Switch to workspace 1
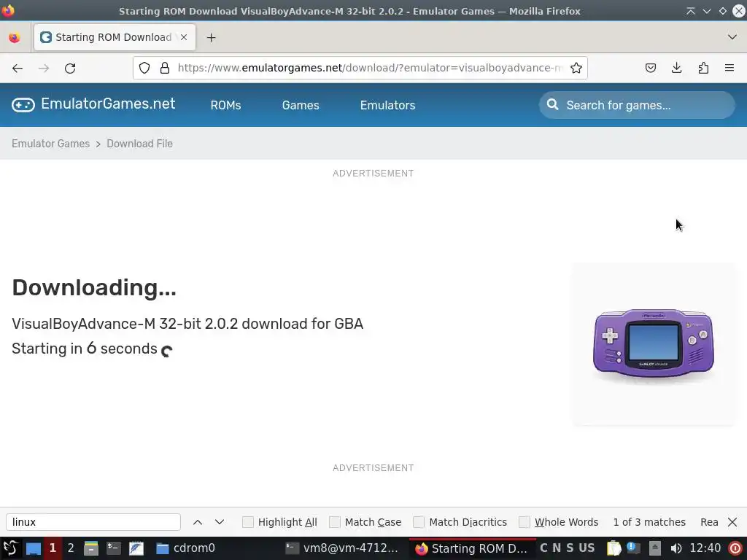This screenshot has width=747, height=560. (x=53, y=548)
